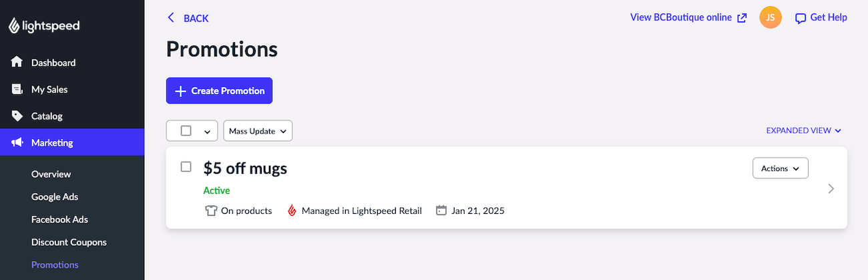The width and height of the screenshot is (868, 280).
Task: Click the calendar icon next to Jan 21, 2025
Action: pyautogui.click(x=441, y=211)
